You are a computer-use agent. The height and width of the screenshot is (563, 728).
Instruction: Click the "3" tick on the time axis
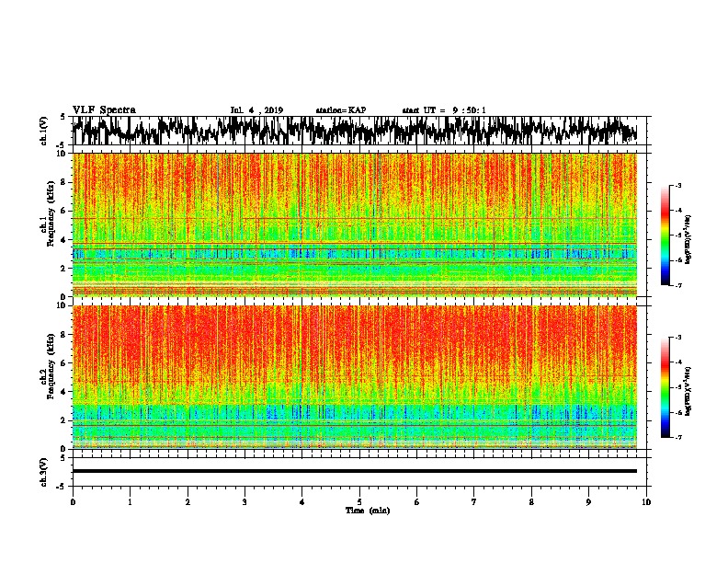tap(245, 502)
